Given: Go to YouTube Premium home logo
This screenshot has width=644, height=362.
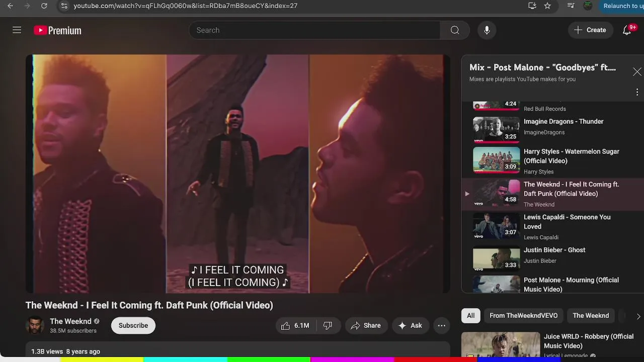Looking at the screenshot, I should [57, 30].
